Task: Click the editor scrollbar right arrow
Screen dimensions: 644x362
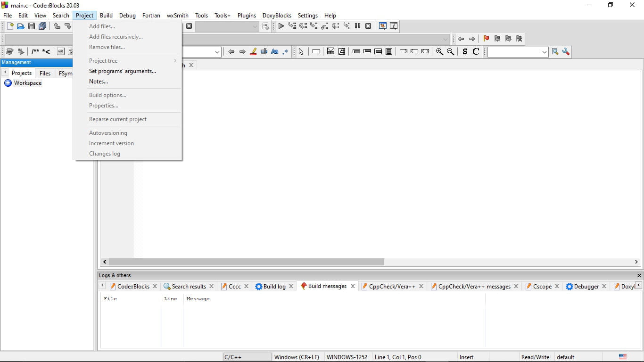Action: pos(636,262)
